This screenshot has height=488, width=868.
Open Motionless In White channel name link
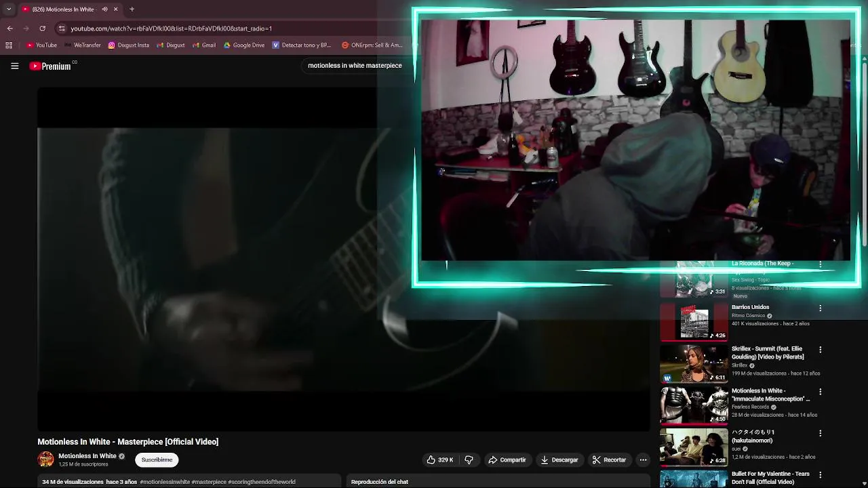[x=87, y=456]
